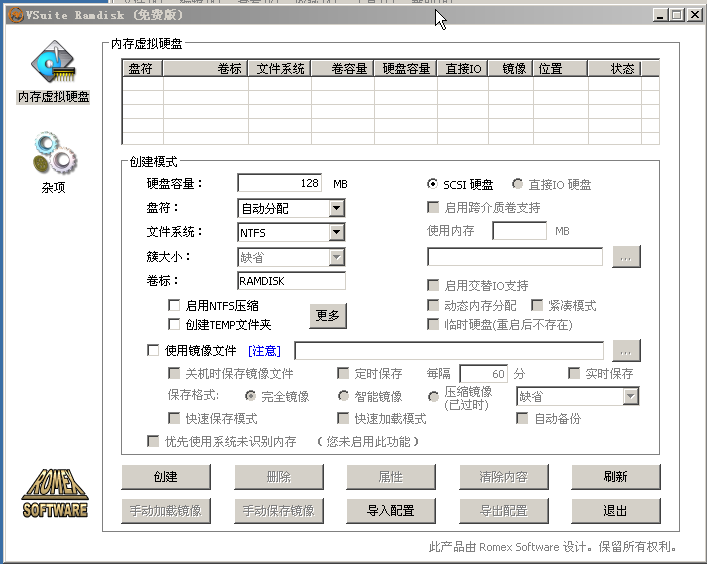
Task: Click the 更多 button
Action: pos(328,316)
